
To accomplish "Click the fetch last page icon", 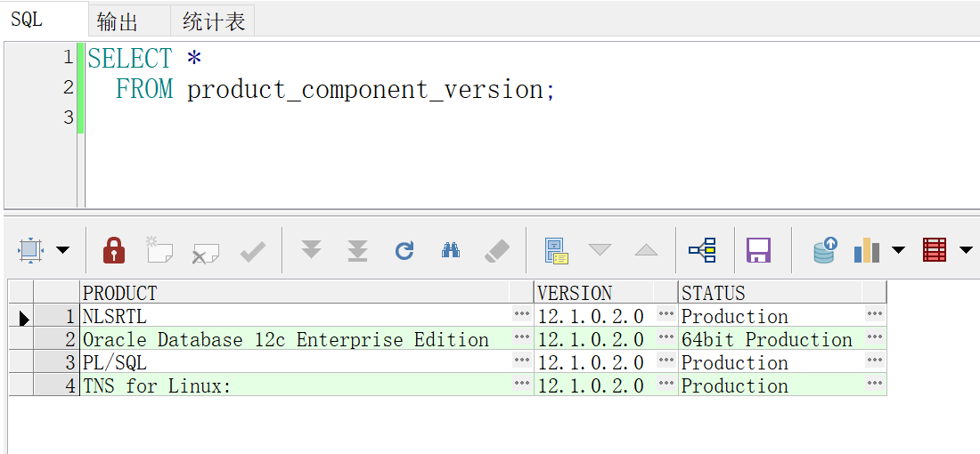I will pos(357,250).
